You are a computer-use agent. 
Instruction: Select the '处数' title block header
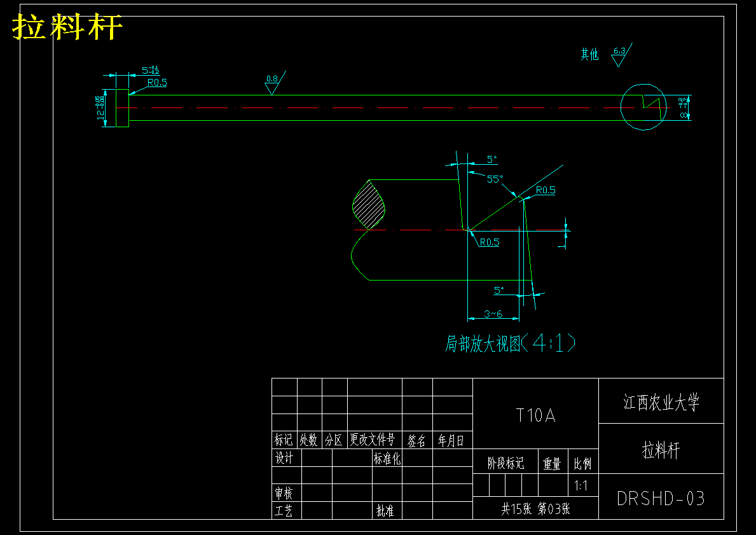point(308,440)
